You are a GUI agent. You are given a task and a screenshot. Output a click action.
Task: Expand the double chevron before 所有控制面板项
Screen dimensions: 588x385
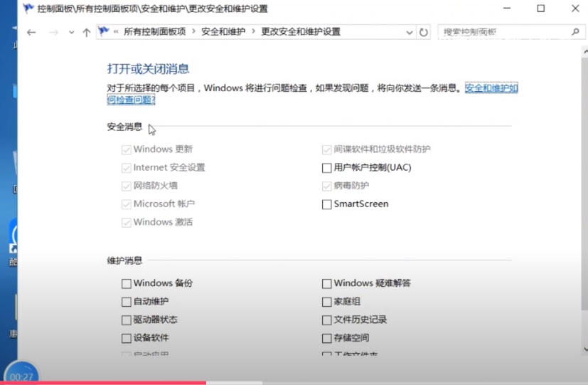(x=116, y=31)
